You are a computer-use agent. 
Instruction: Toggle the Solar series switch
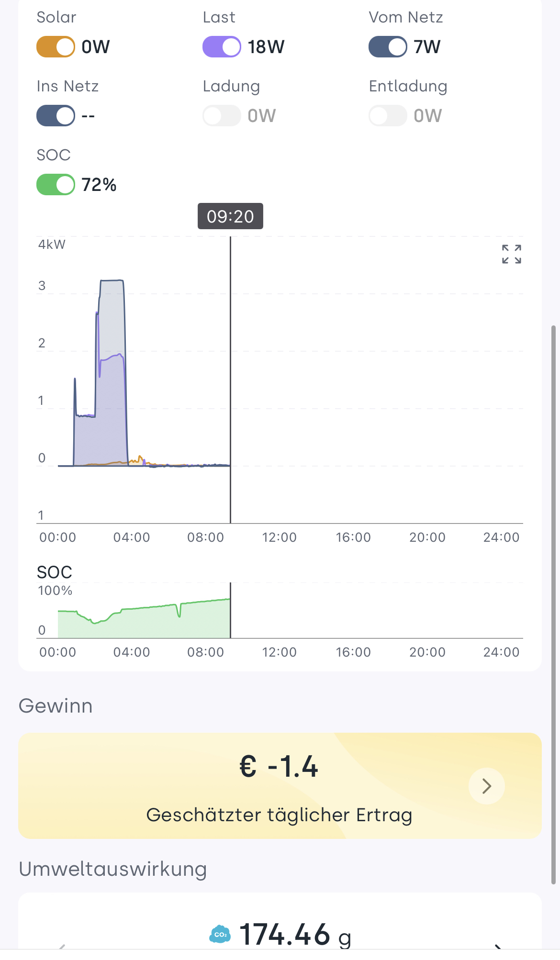click(x=56, y=47)
